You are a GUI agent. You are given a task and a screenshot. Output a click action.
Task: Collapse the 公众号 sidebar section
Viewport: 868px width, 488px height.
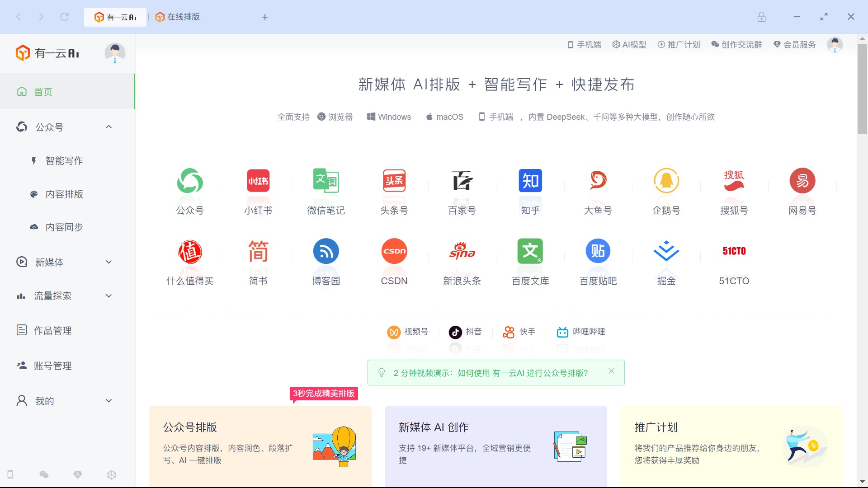(x=108, y=127)
